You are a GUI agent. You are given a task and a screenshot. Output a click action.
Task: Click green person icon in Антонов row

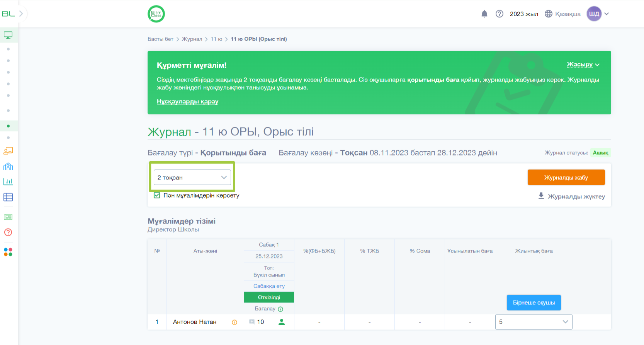[x=282, y=322]
